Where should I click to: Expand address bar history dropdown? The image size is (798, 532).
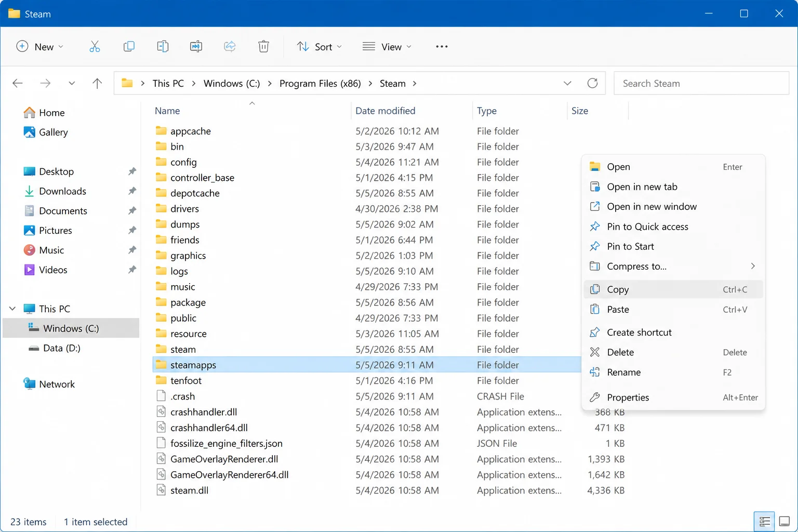[x=567, y=83]
